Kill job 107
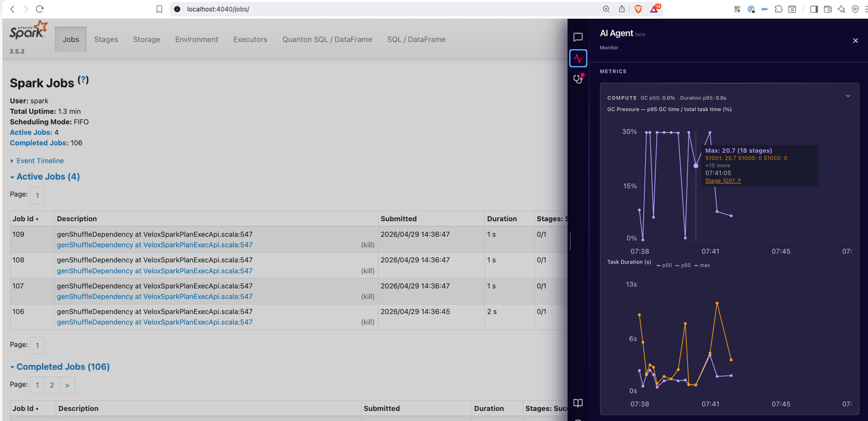 pyautogui.click(x=368, y=297)
